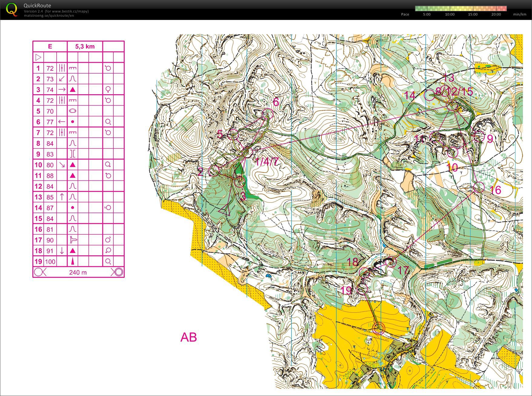Screen dimensions: 532x396
Task: Click the arrow symbol in control row 10
Action: point(62,165)
